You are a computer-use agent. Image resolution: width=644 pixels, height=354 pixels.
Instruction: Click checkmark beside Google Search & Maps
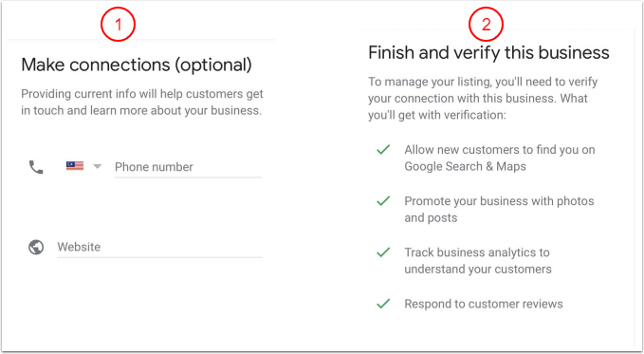tap(383, 150)
